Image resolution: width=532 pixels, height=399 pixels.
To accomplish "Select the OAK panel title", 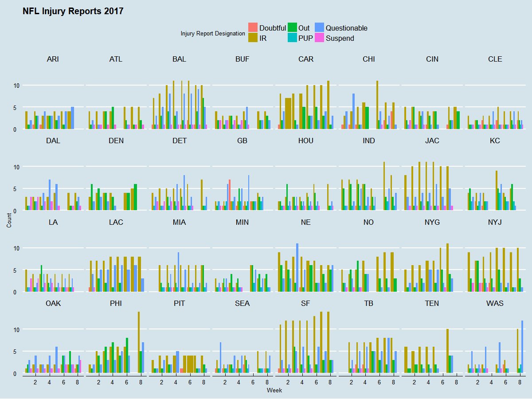I will click(53, 304).
